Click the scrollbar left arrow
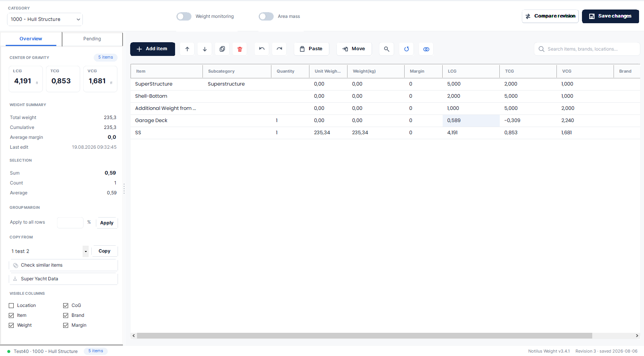Viewport: 644px width, 356px height. tap(134, 336)
